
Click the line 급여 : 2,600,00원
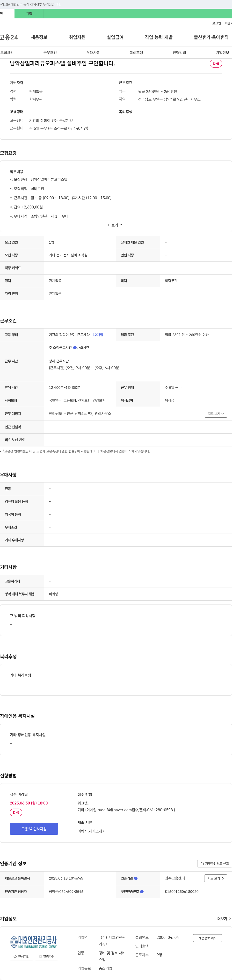click(x=26, y=207)
